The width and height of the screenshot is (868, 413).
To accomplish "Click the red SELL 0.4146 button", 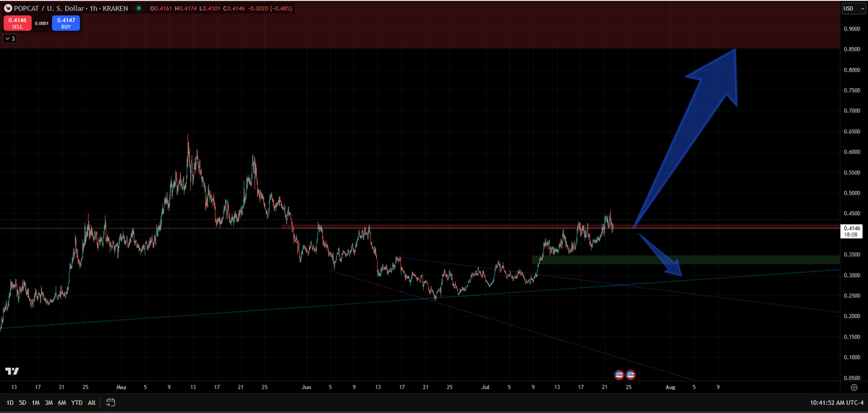I will tap(17, 23).
